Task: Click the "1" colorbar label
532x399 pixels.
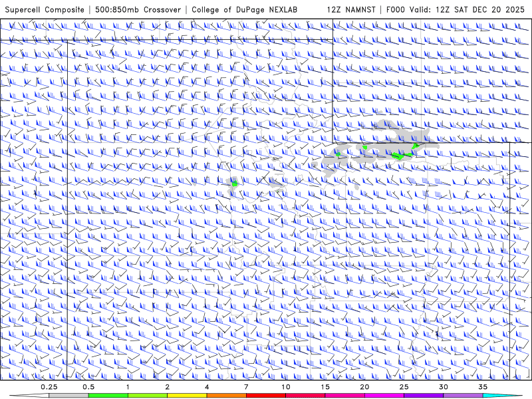Action: 128,387
